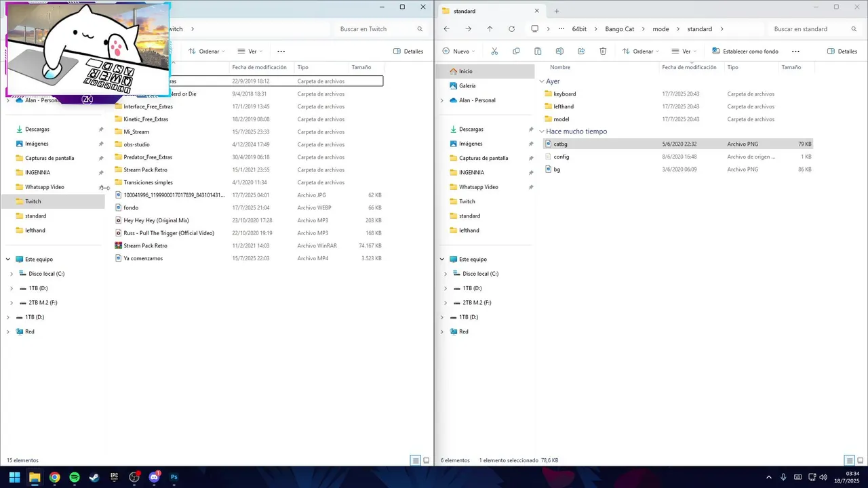Open the more options ellipsis in the Twitch window toolbar

click(281, 52)
